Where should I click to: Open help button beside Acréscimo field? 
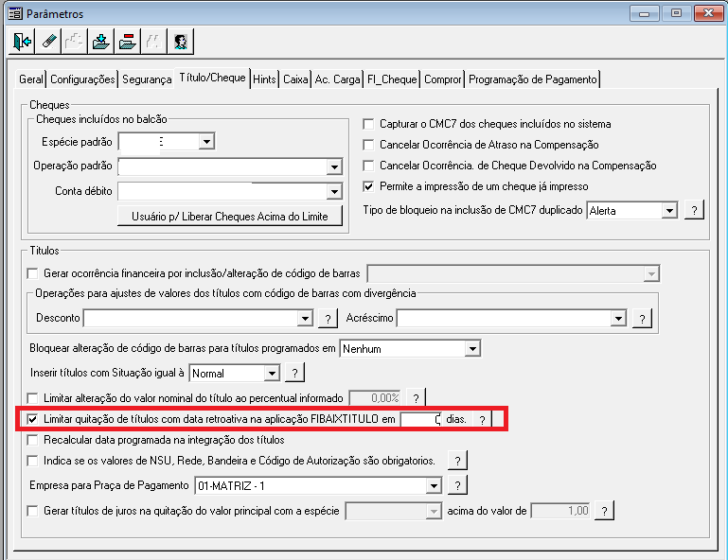click(x=642, y=319)
